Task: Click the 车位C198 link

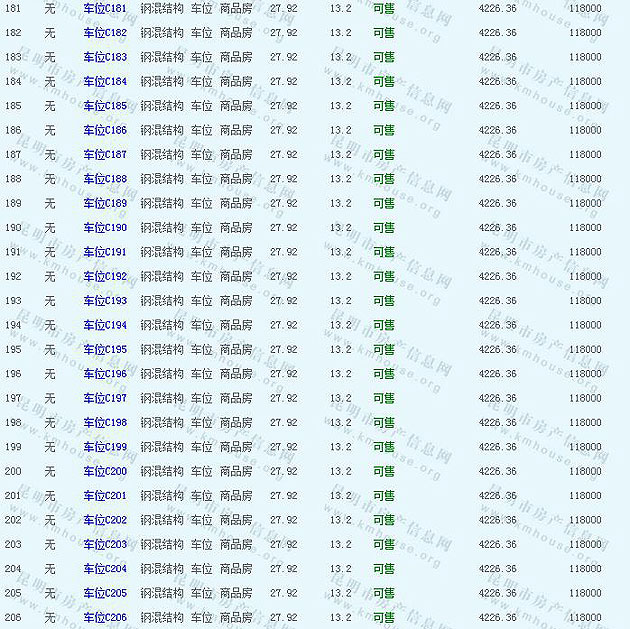Action: (x=105, y=422)
